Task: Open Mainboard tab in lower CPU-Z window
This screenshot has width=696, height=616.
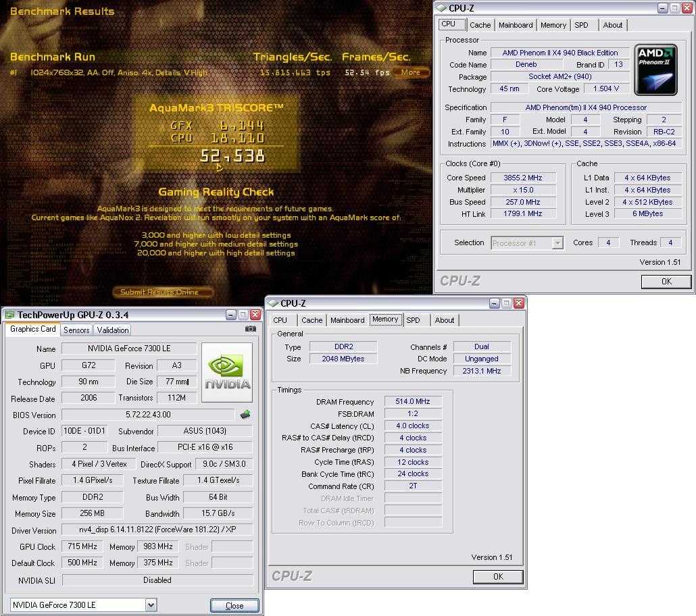Action: (x=347, y=320)
